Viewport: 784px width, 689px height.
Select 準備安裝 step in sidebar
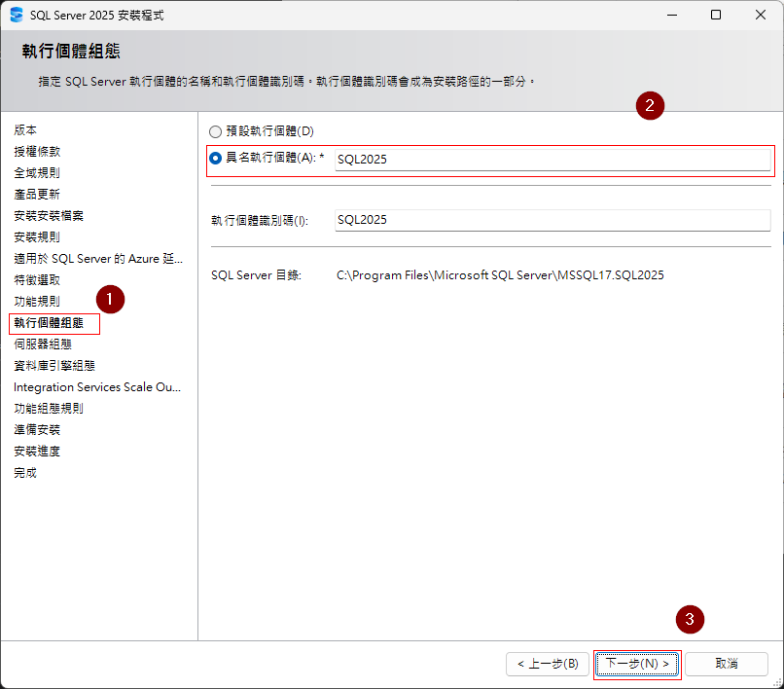point(37,430)
